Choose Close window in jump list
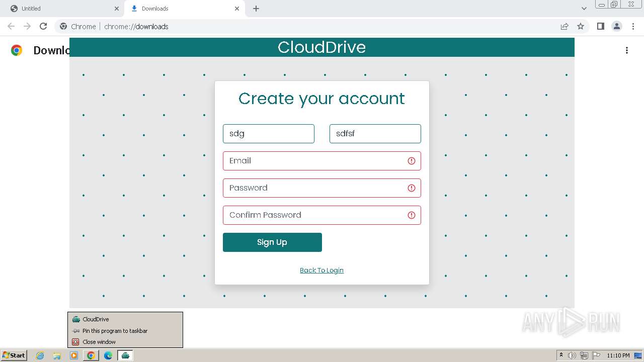The image size is (644, 362). click(125, 342)
